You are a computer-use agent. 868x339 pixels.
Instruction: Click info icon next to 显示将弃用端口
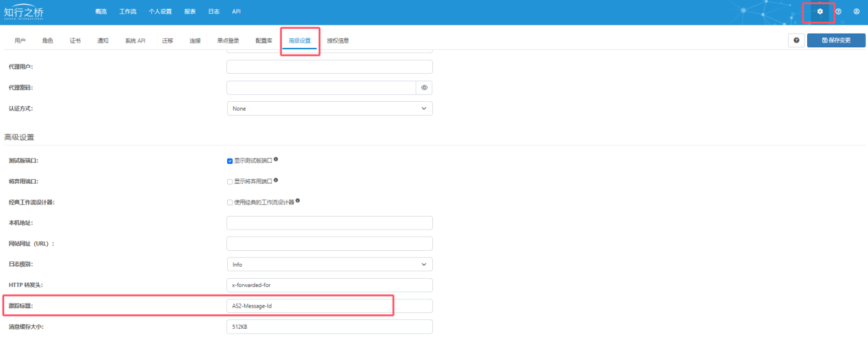276,181
